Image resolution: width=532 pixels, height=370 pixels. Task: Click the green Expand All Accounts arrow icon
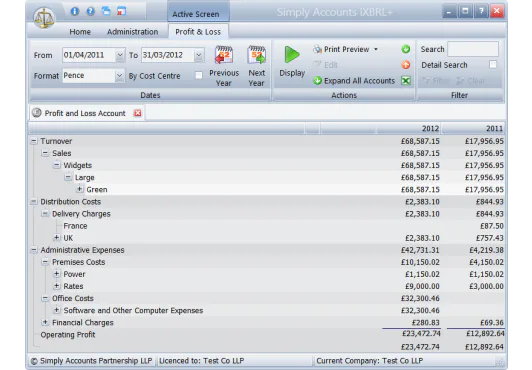click(x=317, y=81)
